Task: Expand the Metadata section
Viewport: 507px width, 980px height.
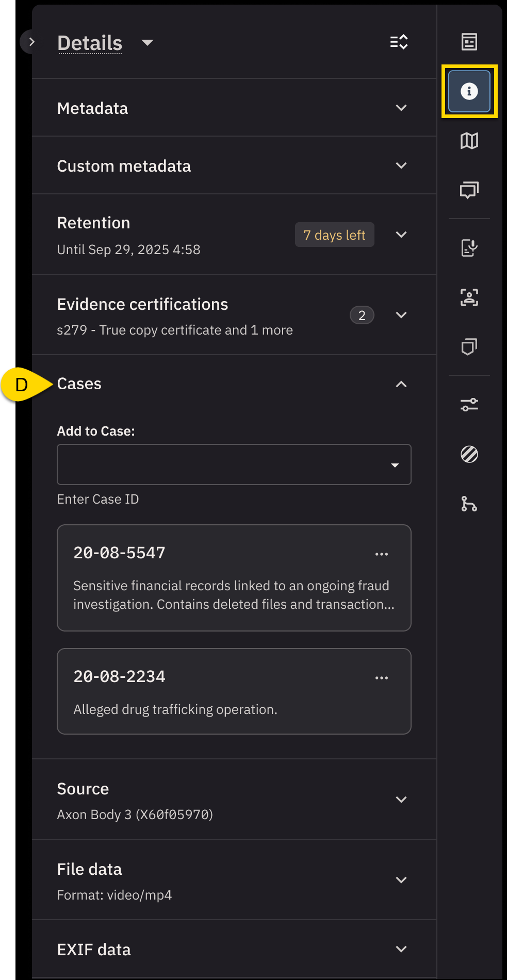Action: [401, 108]
